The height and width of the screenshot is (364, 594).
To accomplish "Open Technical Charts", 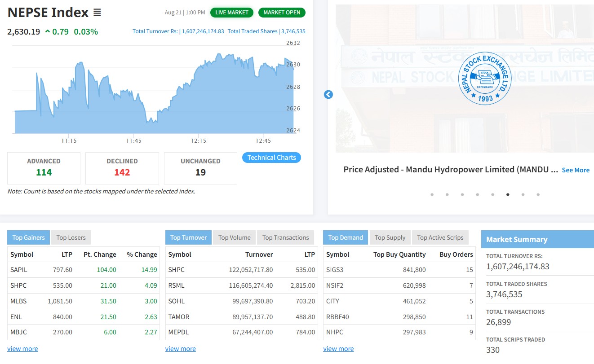I will [x=271, y=158].
